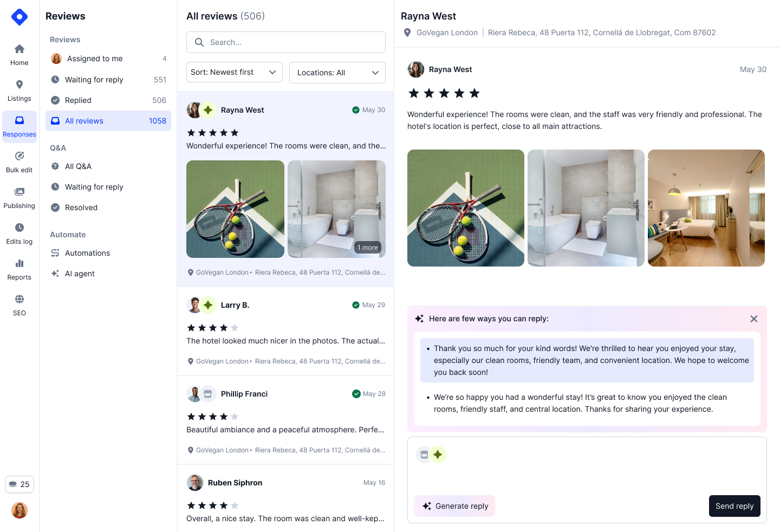Open the Reports section
This screenshot has width=780, height=532.
[x=19, y=270]
